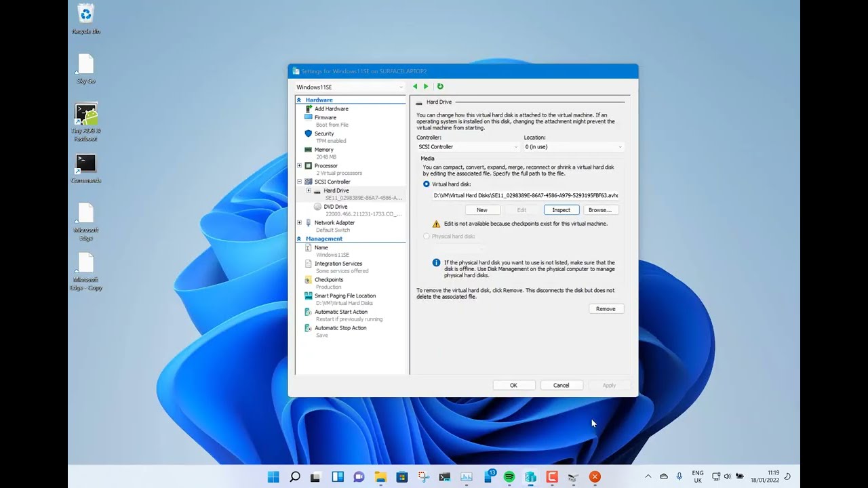The height and width of the screenshot is (488, 868).
Task: Open the Windows11SE virtual machine dropdown
Action: [349, 87]
